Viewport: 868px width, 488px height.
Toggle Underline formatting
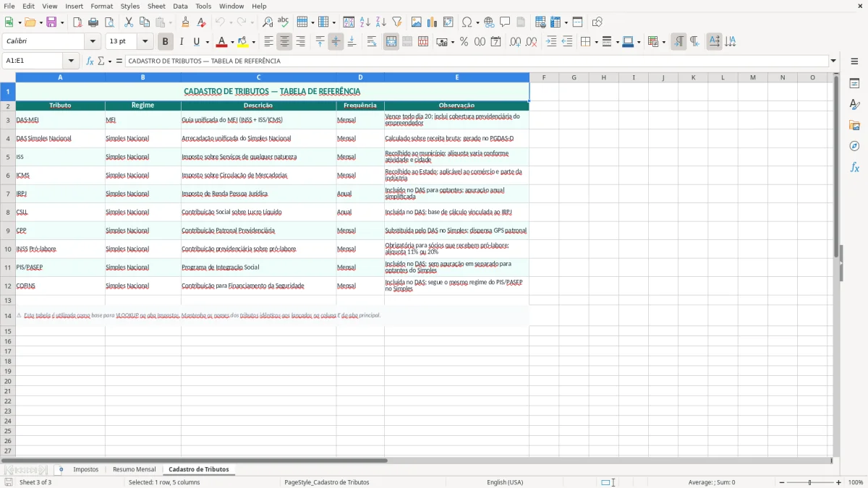196,42
